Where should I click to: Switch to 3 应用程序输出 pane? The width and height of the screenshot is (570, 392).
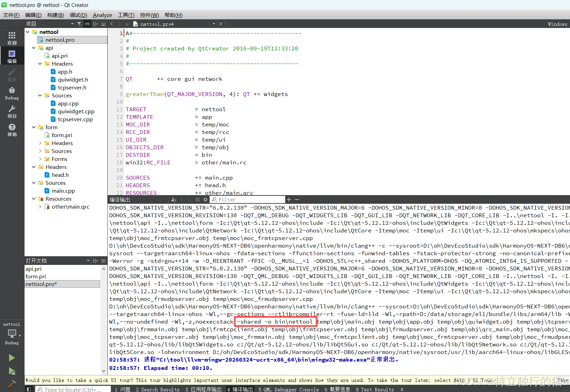point(203,389)
